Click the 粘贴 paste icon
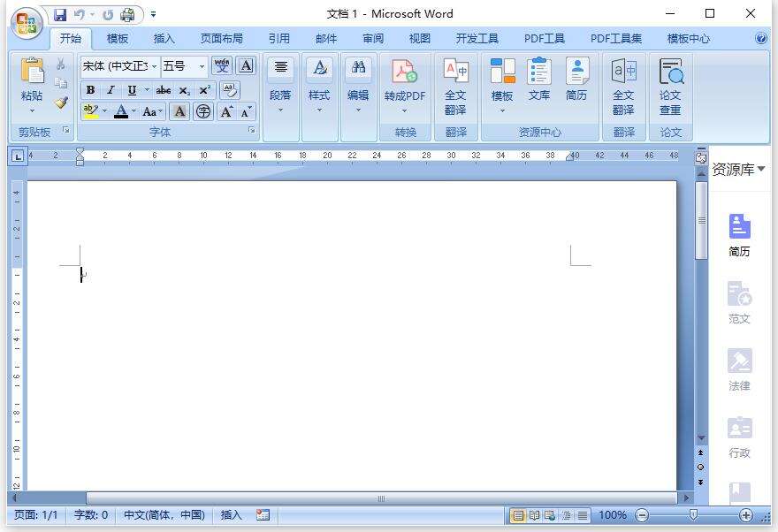The height and width of the screenshot is (532, 778). [32, 72]
